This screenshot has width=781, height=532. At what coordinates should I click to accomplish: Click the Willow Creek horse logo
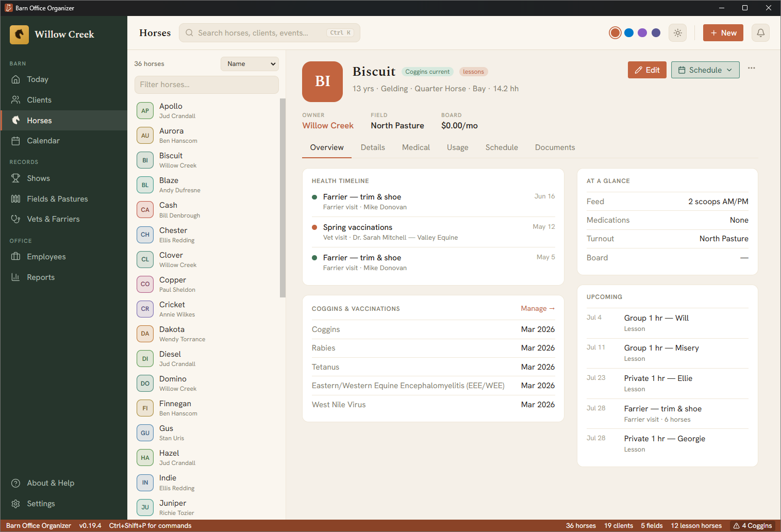click(x=19, y=35)
